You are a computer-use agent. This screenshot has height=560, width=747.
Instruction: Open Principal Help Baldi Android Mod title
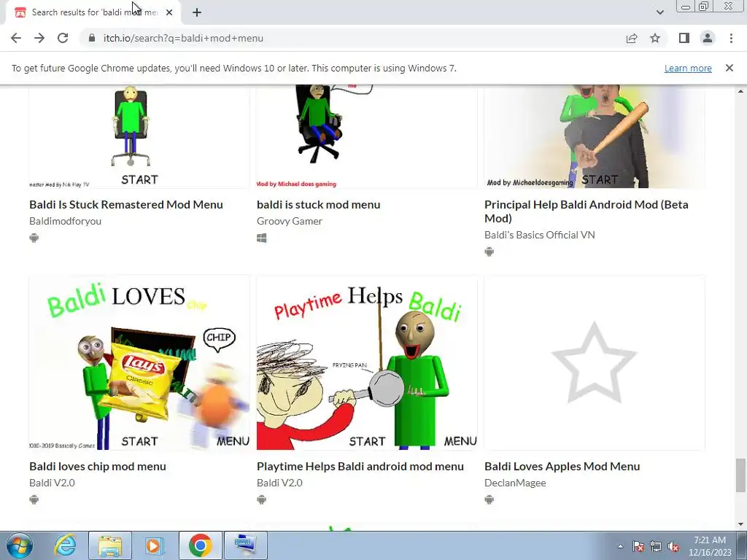tap(586, 211)
